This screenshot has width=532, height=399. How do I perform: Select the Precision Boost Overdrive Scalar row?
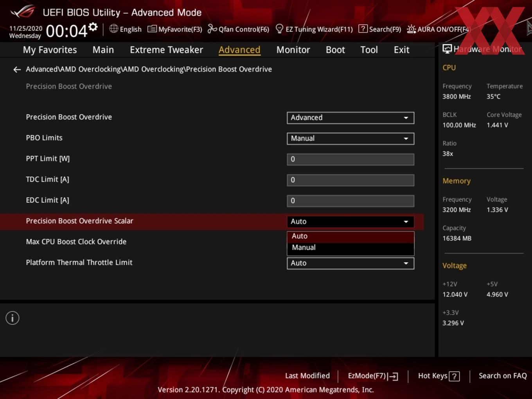click(x=212, y=221)
